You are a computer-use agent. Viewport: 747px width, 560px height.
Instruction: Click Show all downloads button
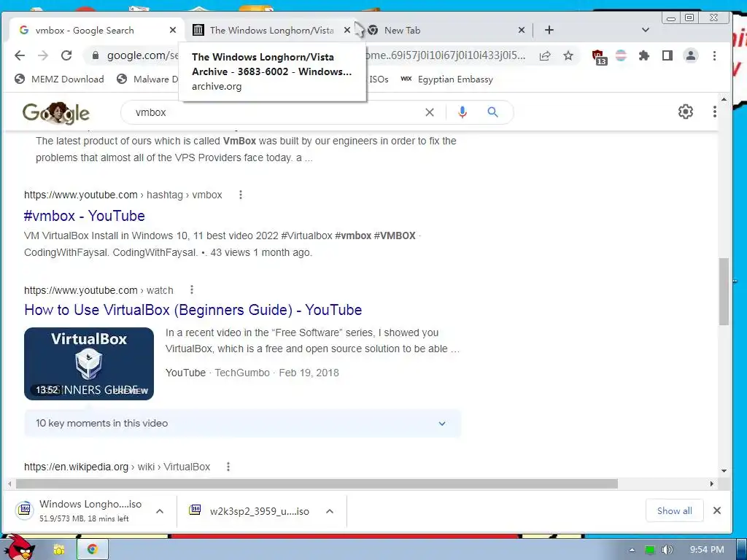(674, 510)
